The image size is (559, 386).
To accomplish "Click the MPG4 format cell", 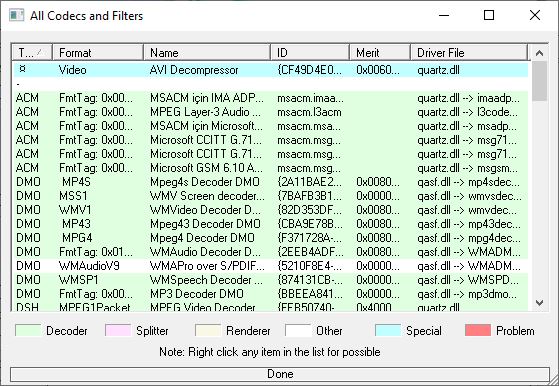I will [77, 238].
